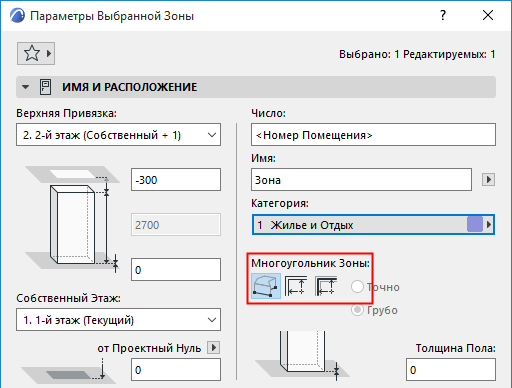Screen dimensions: 512x388
Task: Select reference line zone polygon method
Action: [326, 286]
